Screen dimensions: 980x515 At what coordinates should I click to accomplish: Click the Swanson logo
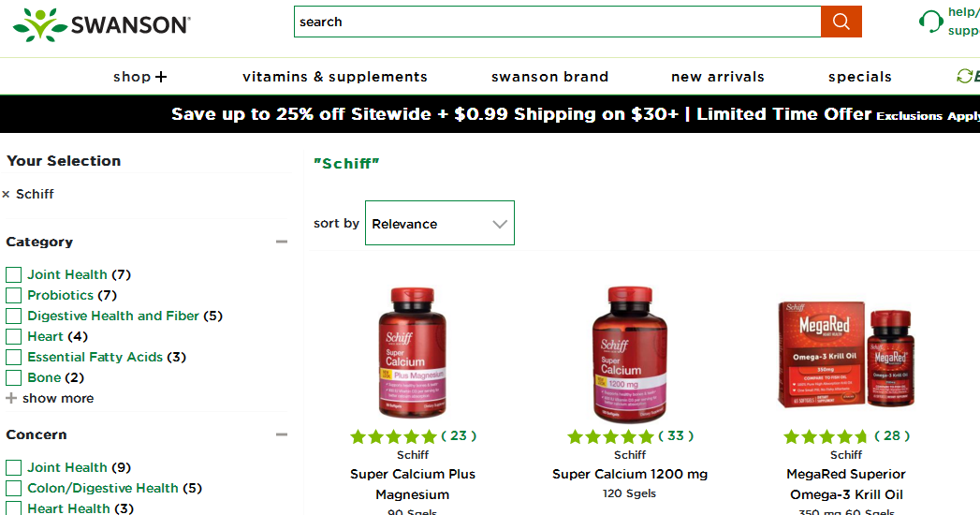102,24
